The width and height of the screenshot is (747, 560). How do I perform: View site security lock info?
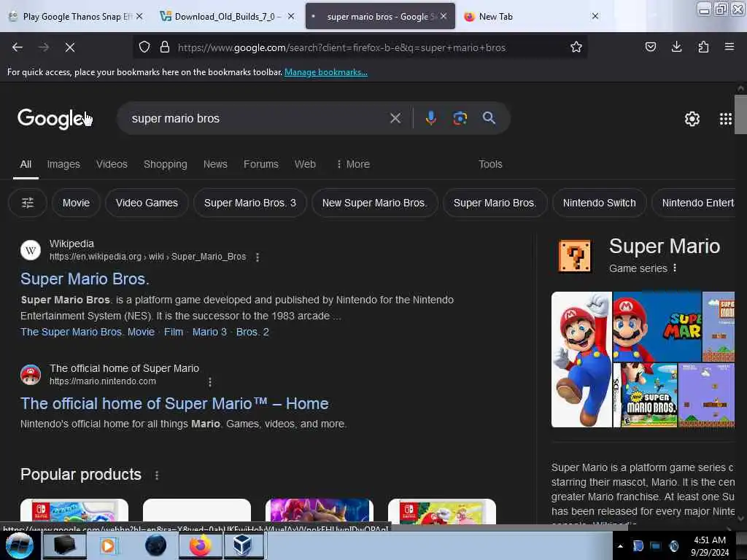click(165, 47)
